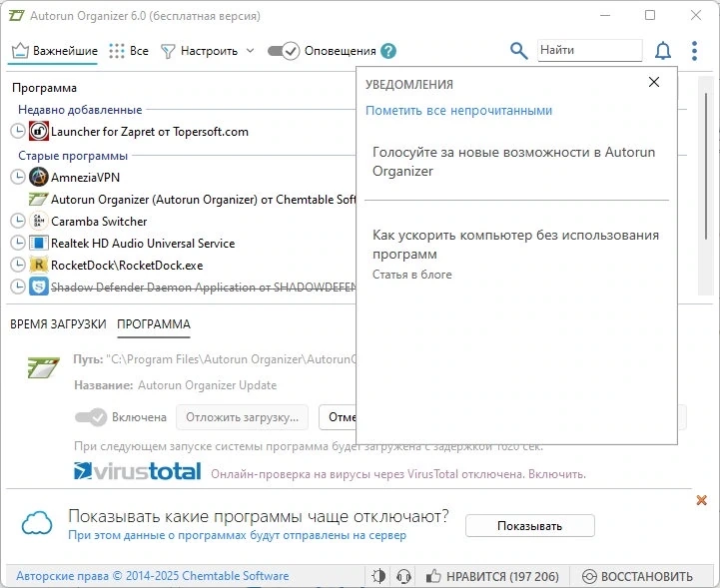
Task: Click delay clock icon for AmneziaVPN
Action: pos(17,177)
